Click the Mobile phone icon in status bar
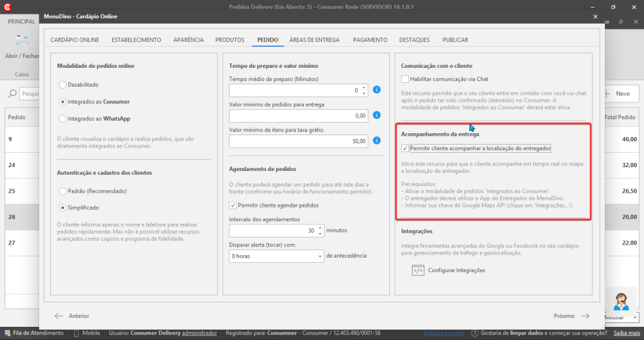644x340 pixels. tap(76, 333)
